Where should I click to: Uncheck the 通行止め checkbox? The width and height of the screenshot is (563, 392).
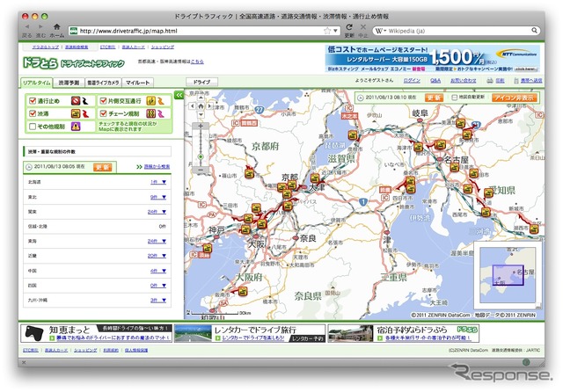pyautogui.click(x=33, y=101)
